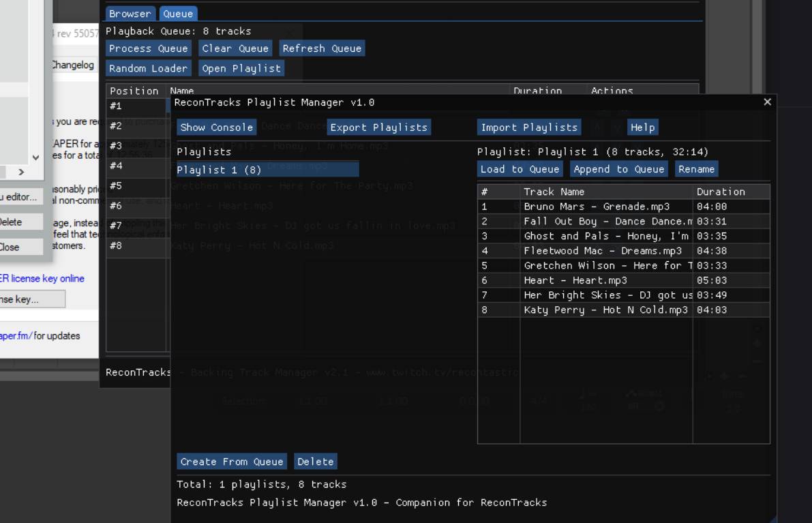The image size is (812, 523).
Task: Click the editor... button in REAPER dialog
Action: coord(20,197)
